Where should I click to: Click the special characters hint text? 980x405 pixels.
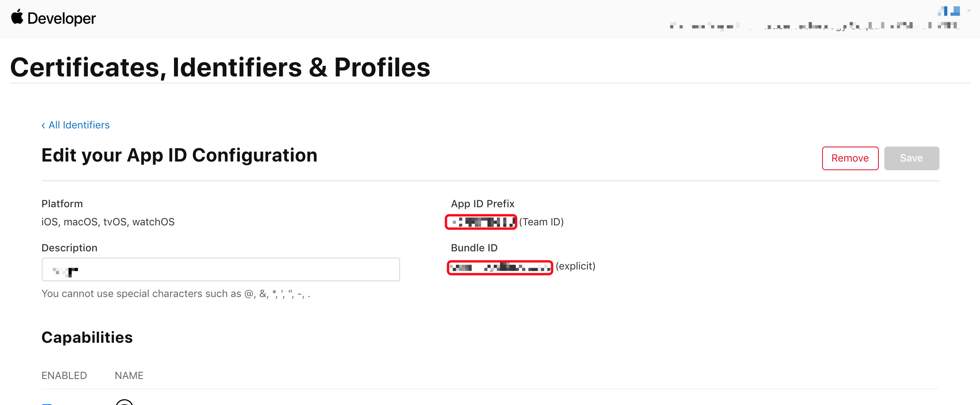click(x=176, y=294)
